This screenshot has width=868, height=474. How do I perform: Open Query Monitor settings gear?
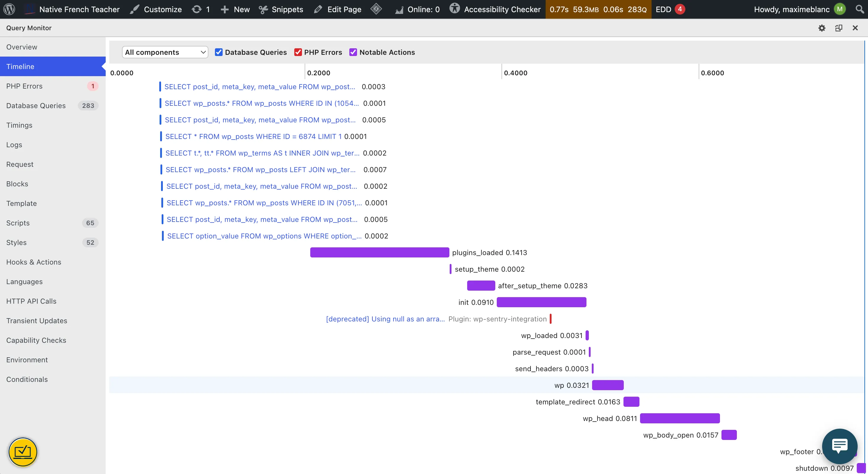(x=822, y=28)
